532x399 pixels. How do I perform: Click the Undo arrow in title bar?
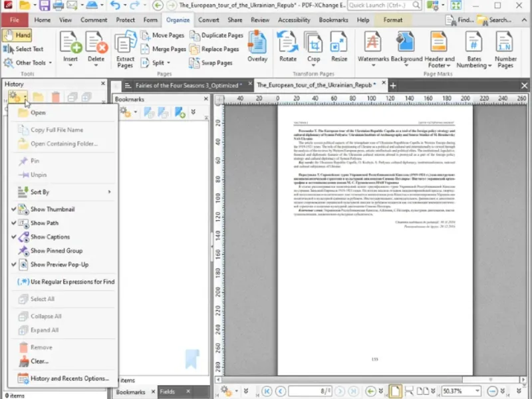[115, 5]
